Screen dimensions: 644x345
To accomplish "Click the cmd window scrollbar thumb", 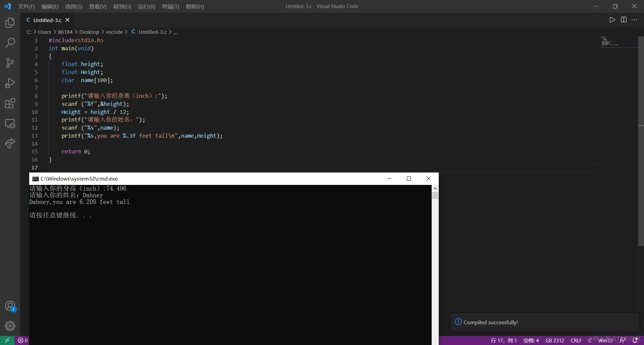I will [x=435, y=196].
